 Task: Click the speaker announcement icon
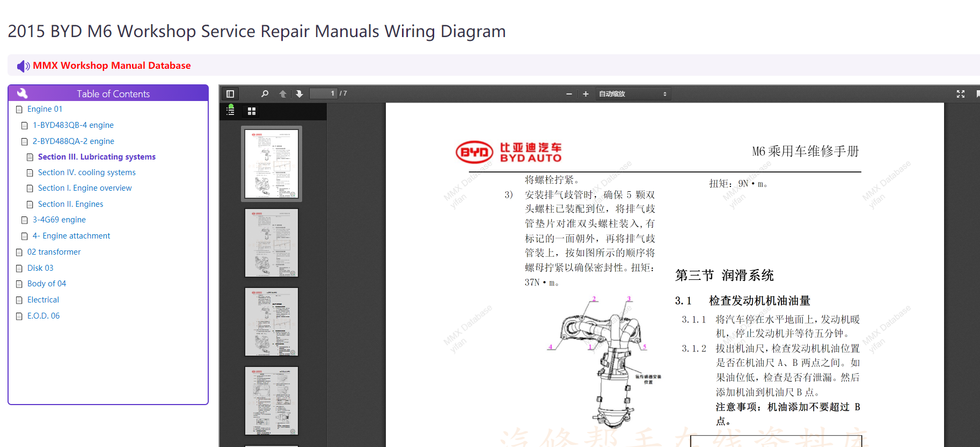23,66
